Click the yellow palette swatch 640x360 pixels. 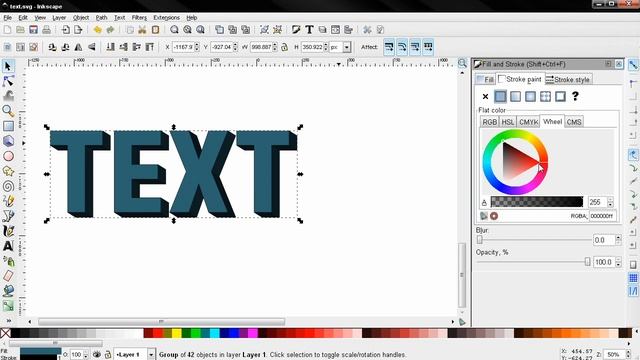[x=176, y=333]
